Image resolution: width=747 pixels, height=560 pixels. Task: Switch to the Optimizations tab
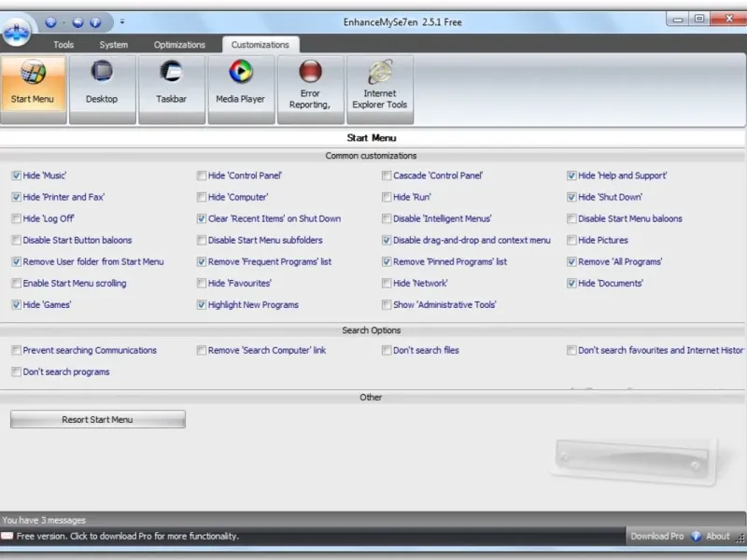pos(179,45)
